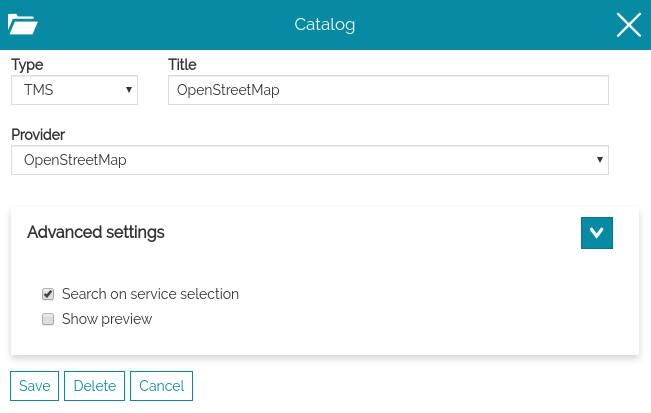Click the Catalog title in header bar
The image size is (651, 413).
pos(325,25)
